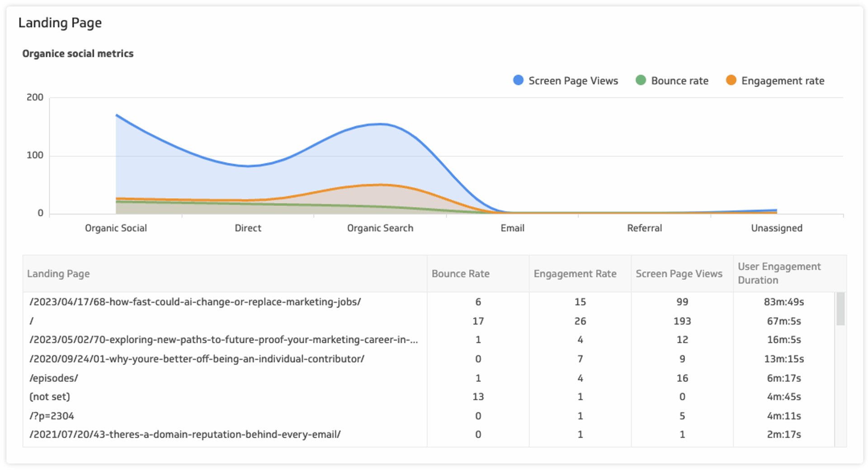This screenshot has height=474, width=868.
Task: Click the Referral label on the chart axis
Action: tap(644, 228)
